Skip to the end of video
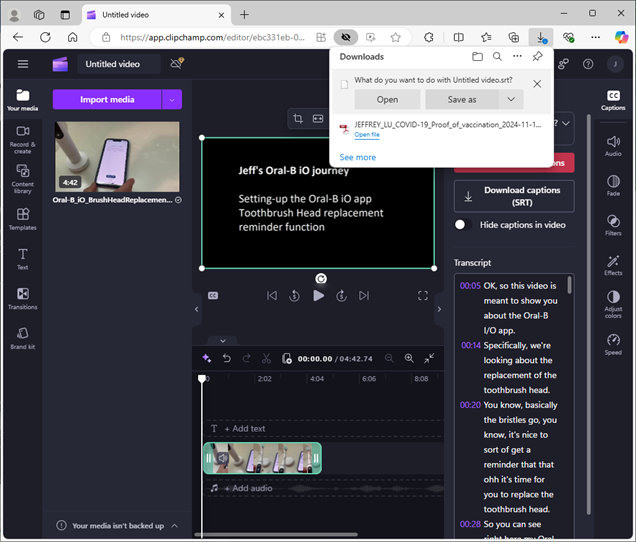The height and width of the screenshot is (542, 636). [x=364, y=296]
